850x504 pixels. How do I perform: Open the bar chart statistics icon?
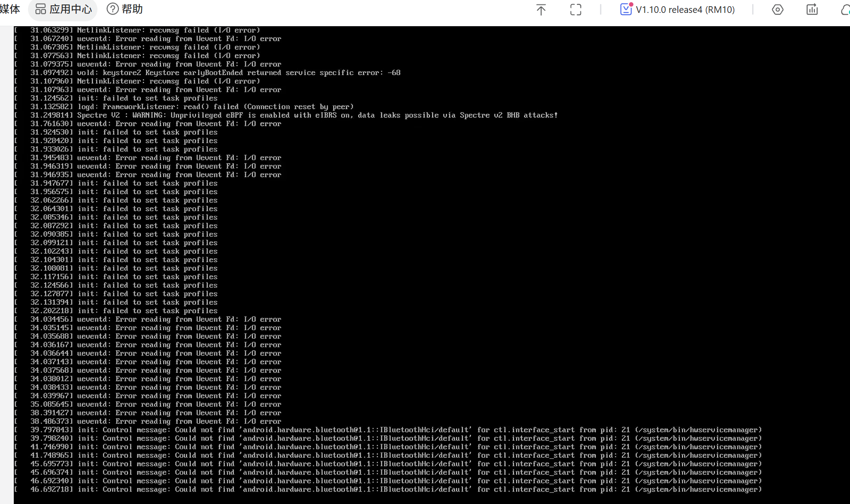(x=812, y=10)
